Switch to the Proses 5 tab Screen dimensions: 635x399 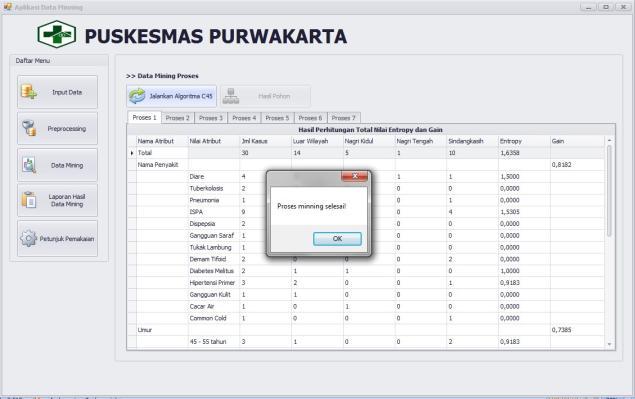pyautogui.click(x=277, y=118)
